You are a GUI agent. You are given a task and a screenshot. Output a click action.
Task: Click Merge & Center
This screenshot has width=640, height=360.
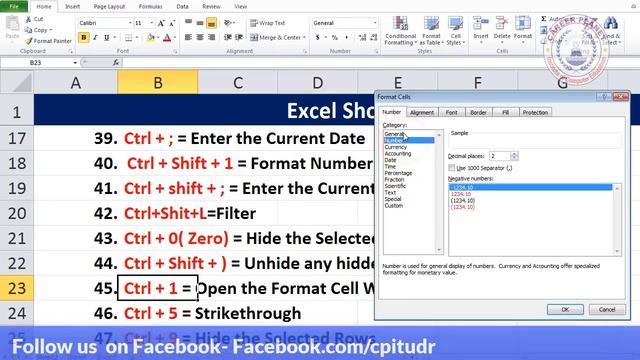point(275,38)
